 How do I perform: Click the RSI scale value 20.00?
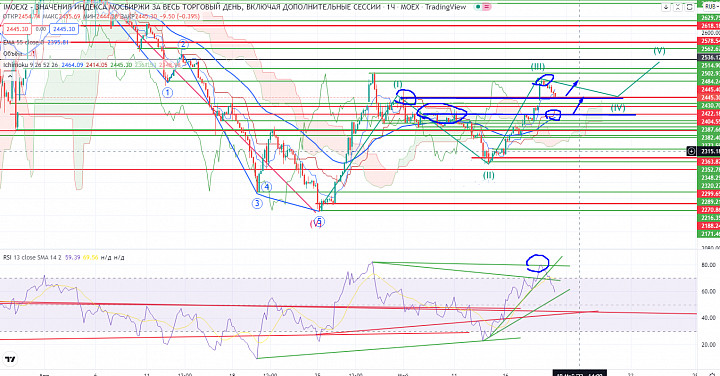pyautogui.click(x=709, y=344)
